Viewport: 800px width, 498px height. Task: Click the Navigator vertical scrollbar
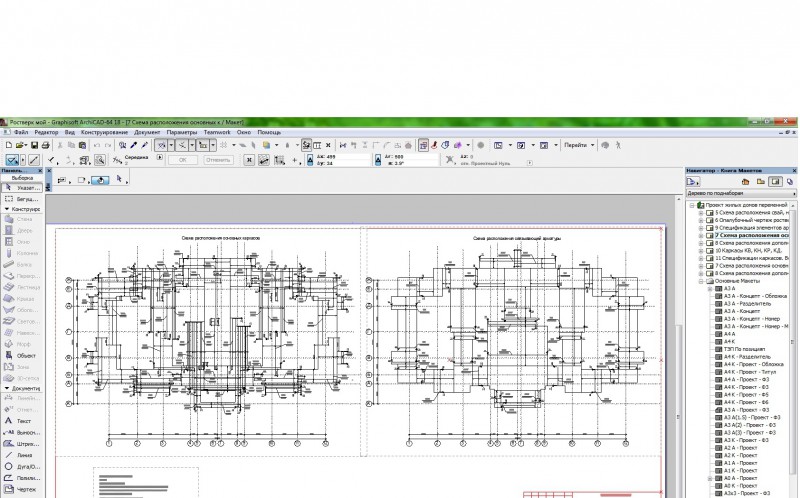coord(792,342)
